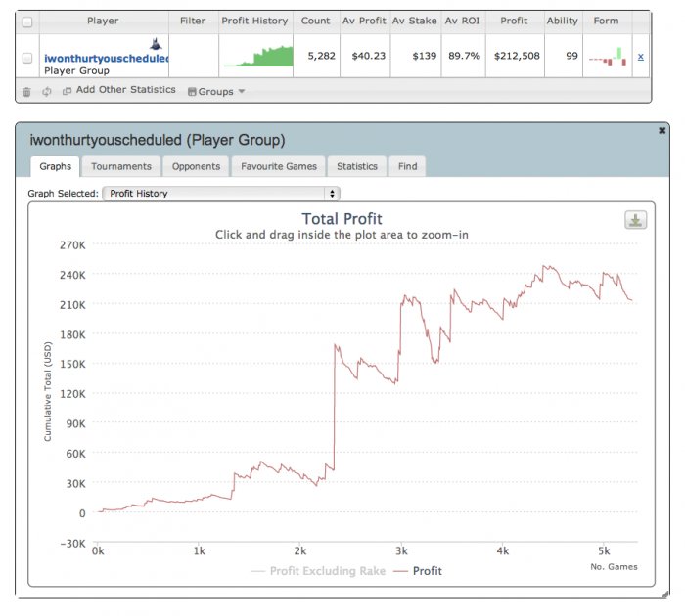685x616 pixels.
Task: Click the shark icon above player name
Action: [156, 44]
